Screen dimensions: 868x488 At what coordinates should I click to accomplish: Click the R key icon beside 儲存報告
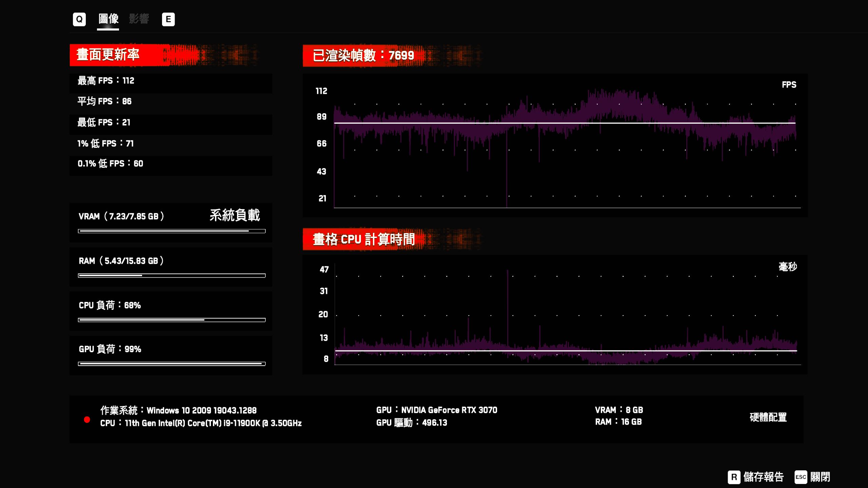[x=734, y=477]
